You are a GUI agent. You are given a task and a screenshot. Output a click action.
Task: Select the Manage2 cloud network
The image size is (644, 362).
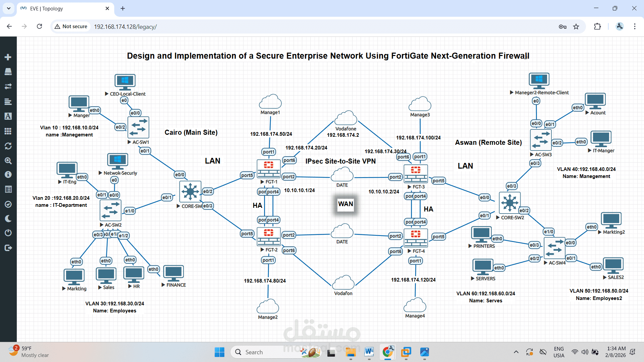click(x=268, y=306)
